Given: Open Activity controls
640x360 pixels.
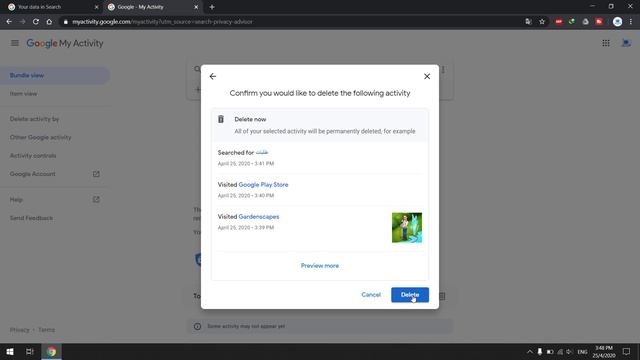Looking at the screenshot, I should pyautogui.click(x=33, y=156).
